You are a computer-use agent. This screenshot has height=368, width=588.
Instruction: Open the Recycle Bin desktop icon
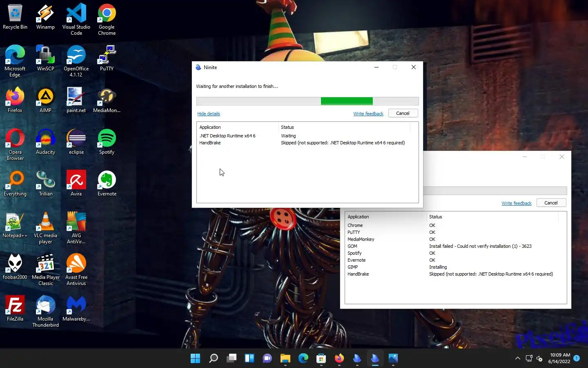pos(15,16)
